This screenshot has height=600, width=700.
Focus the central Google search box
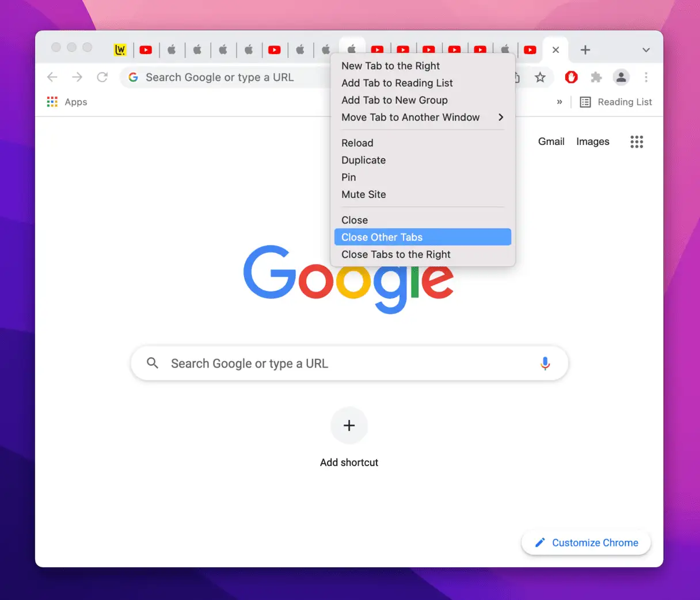tap(345, 364)
